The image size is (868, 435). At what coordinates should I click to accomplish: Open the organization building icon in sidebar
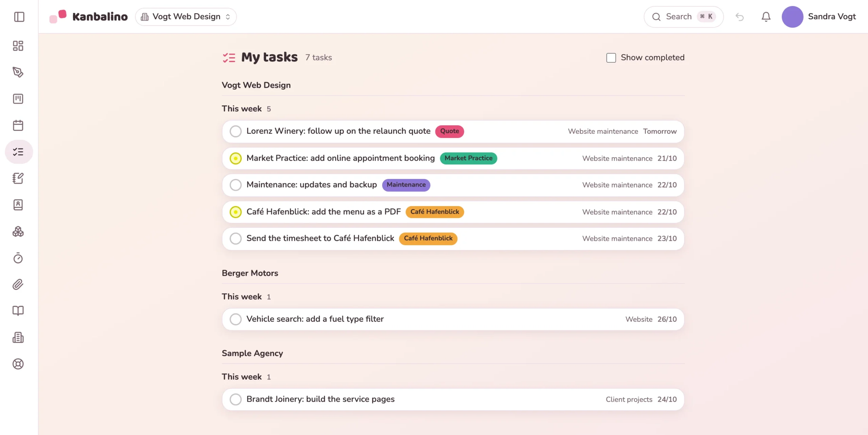(18, 337)
